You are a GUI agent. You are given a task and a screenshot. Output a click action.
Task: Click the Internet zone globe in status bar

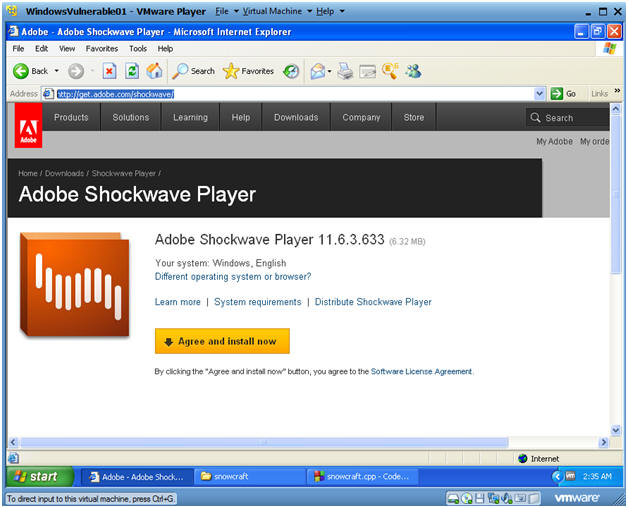[522, 458]
